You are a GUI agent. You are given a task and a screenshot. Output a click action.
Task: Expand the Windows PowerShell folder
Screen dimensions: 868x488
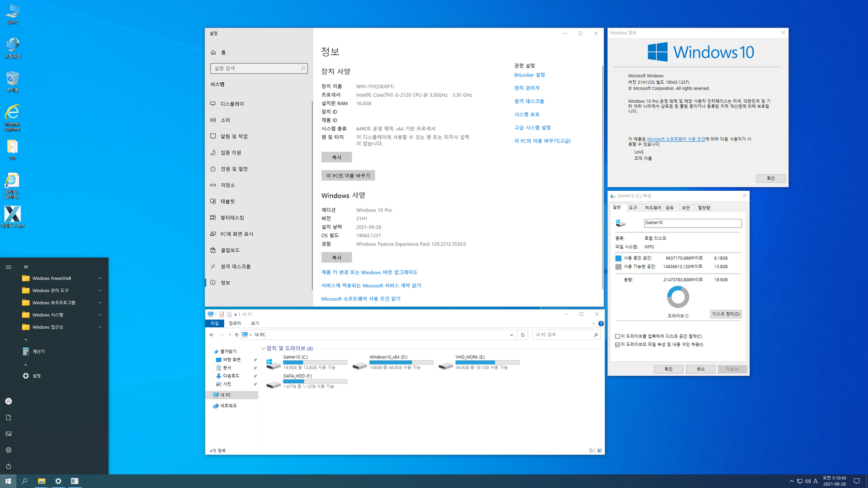[x=62, y=278]
